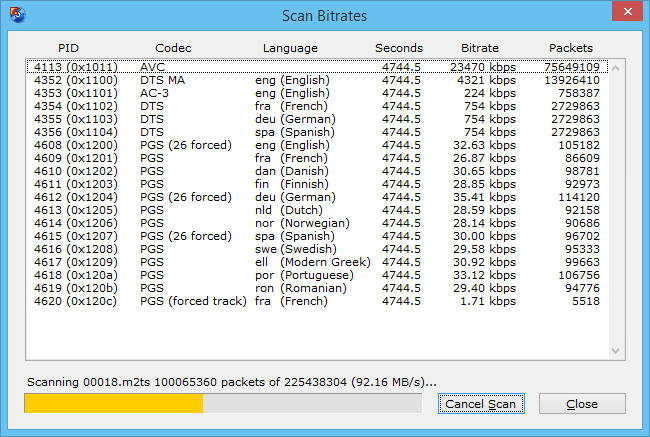650x437 pixels.
Task: Select the DTS MA English audio row
Action: [x=317, y=80]
